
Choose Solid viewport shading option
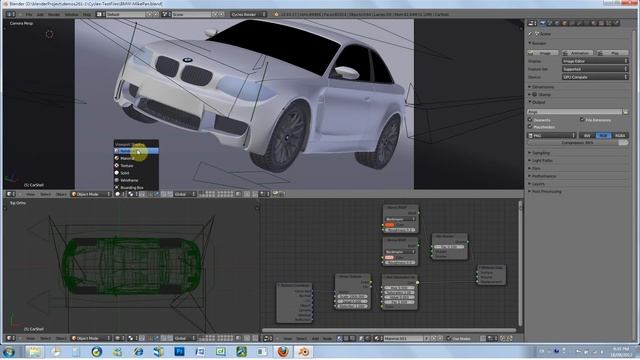pyautogui.click(x=136, y=173)
